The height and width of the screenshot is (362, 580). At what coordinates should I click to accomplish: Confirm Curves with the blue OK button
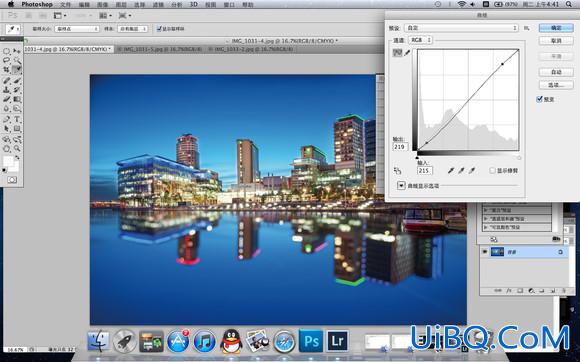(556, 28)
